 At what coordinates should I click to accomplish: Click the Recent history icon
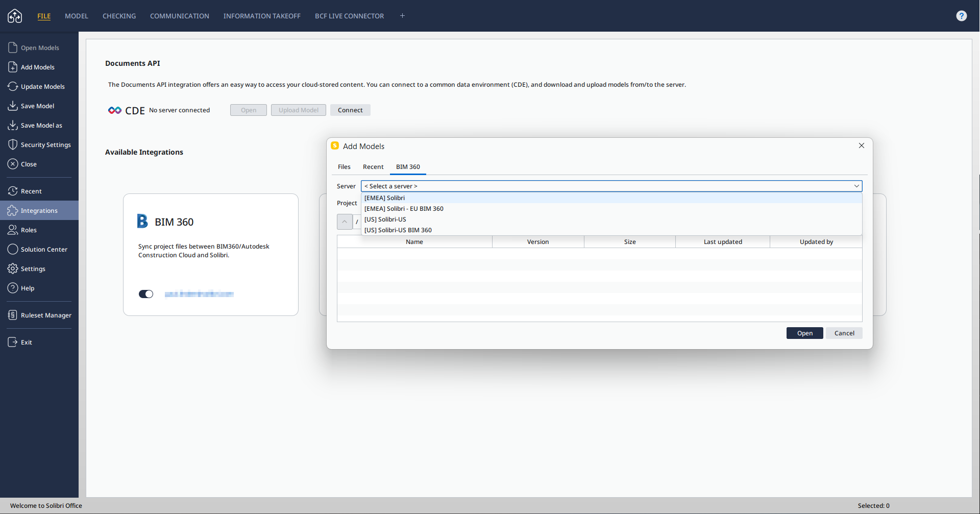(13, 191)
